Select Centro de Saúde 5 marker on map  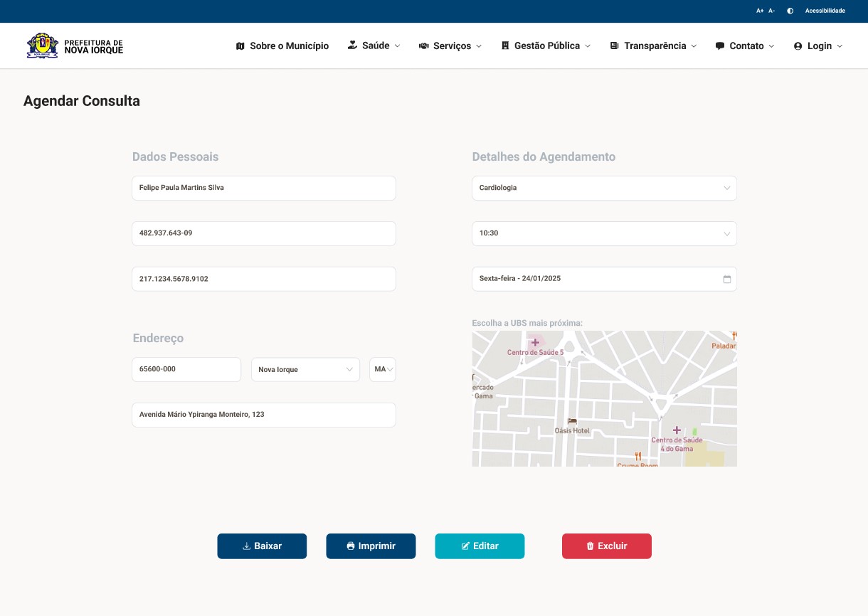535,342
